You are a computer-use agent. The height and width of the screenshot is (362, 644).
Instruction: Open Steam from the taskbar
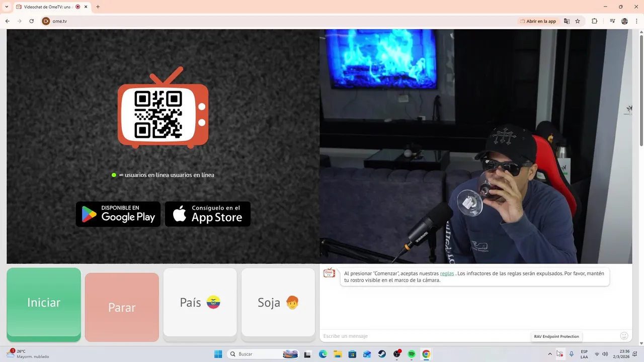382,354
